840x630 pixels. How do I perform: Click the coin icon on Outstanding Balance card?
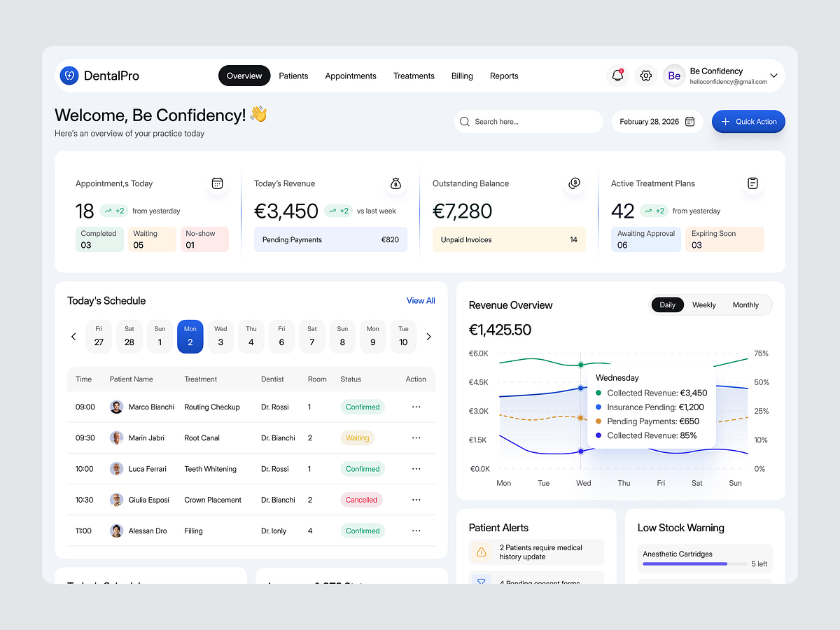pyautogui.click(x=574, y=183)
